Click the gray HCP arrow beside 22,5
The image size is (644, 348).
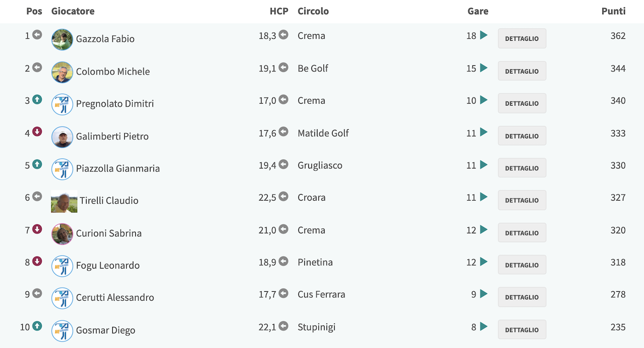coord(284,197)
